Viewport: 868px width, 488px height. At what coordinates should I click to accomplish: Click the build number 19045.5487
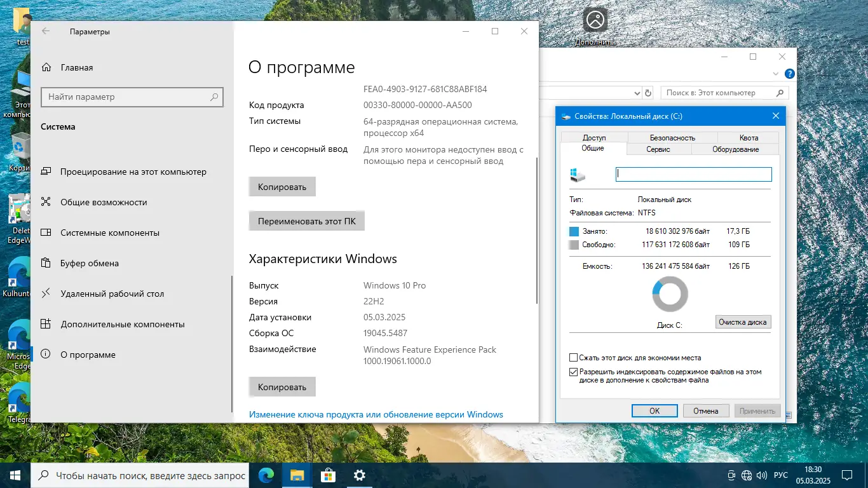386,333
